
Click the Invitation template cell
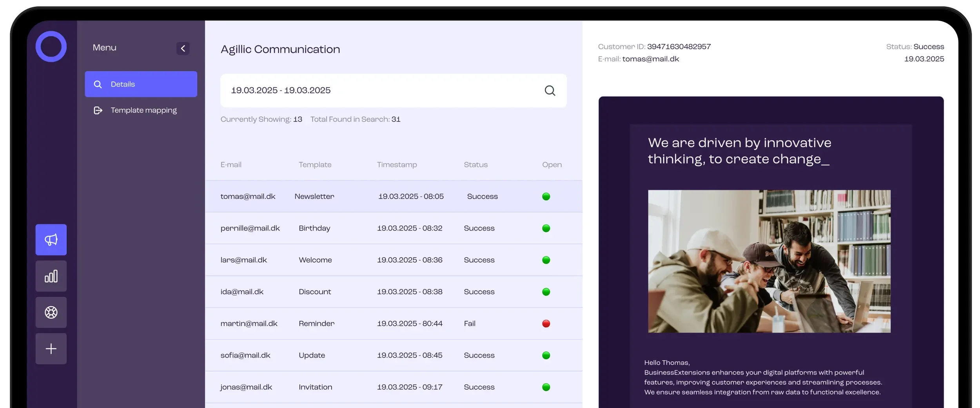315,387
